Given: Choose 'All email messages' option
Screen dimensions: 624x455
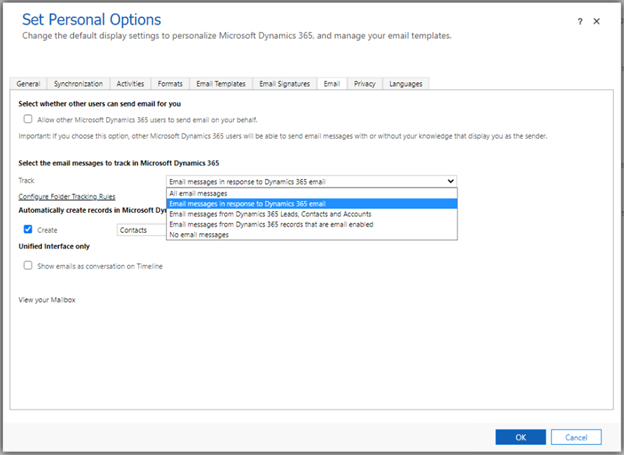Looking at the screenshot, I should tap(312, 193).
